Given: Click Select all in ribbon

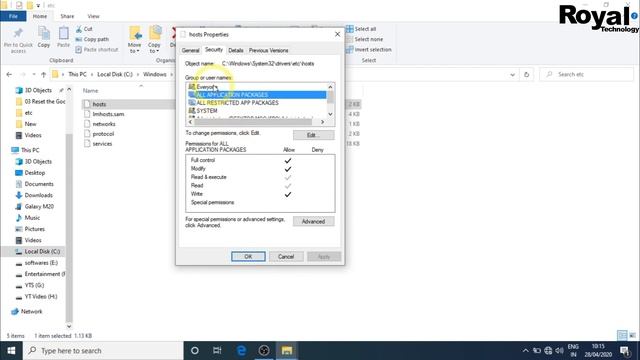Looking at the screenshot, I should (361, 29).
